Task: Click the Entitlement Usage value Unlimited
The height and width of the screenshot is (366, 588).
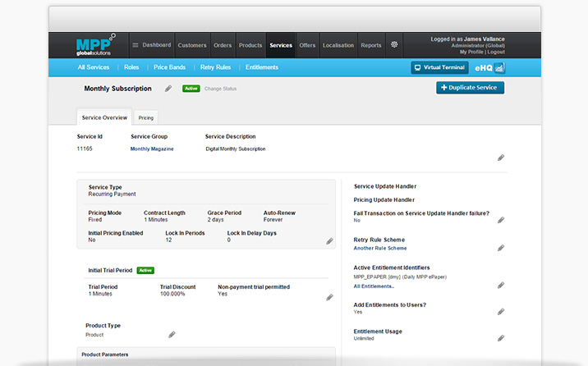Action: [363, 338]
